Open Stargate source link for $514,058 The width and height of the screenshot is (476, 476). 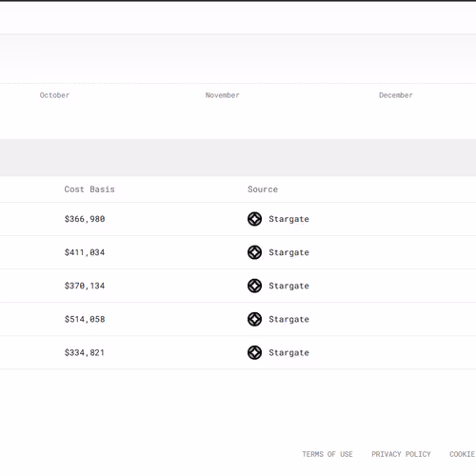point(288,319)
